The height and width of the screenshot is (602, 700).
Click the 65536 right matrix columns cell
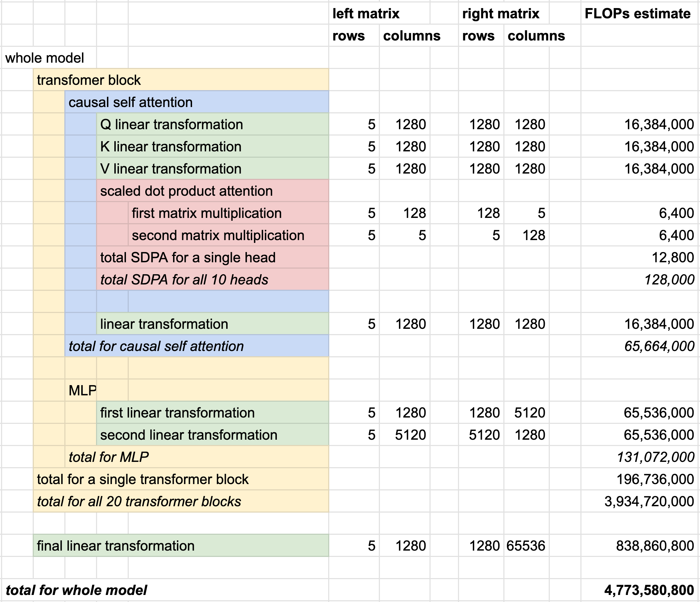526,546
